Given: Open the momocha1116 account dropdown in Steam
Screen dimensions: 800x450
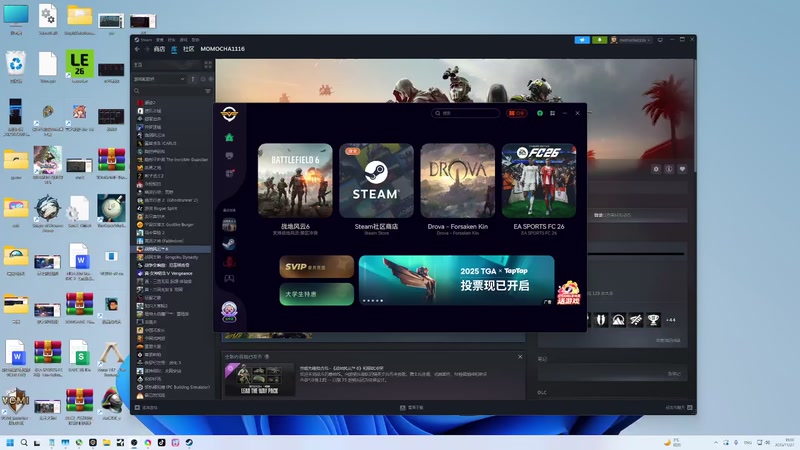Looking at the screenshot, I should [x=631, y=40].
